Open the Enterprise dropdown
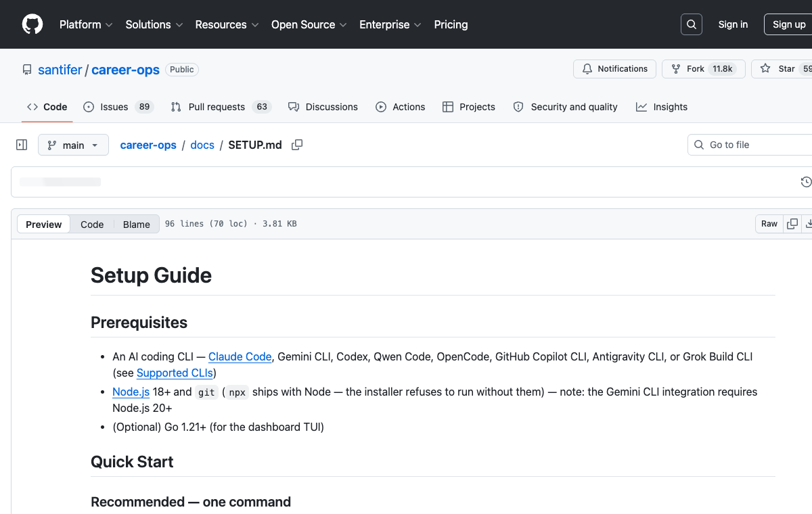Image resolution: width=812 pixels, height=514 pixels. 390,24
